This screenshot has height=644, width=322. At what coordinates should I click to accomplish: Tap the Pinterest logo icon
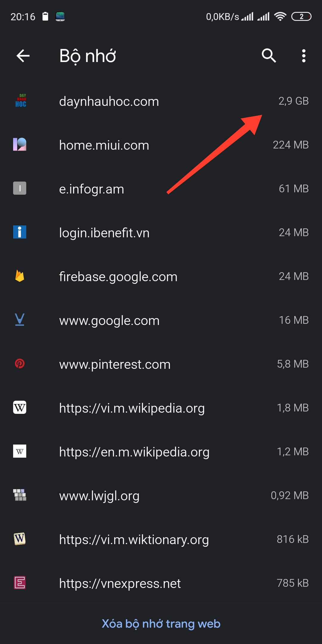tap(20, 363)
